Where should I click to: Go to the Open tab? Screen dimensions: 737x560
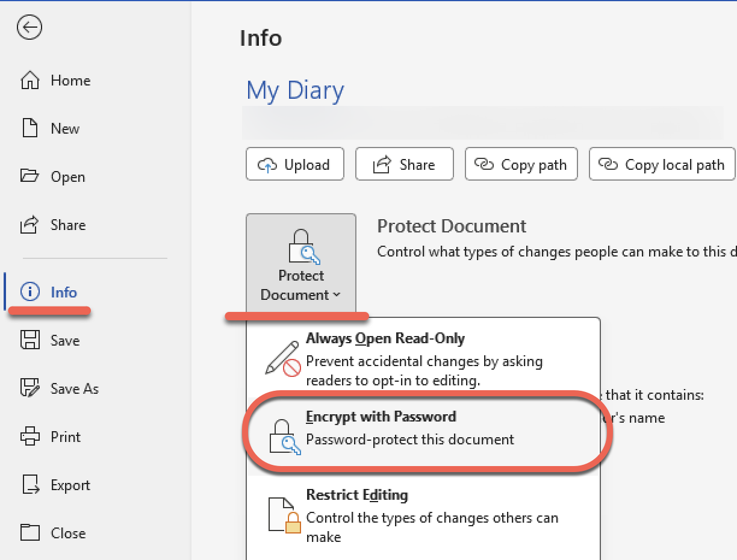67,177
